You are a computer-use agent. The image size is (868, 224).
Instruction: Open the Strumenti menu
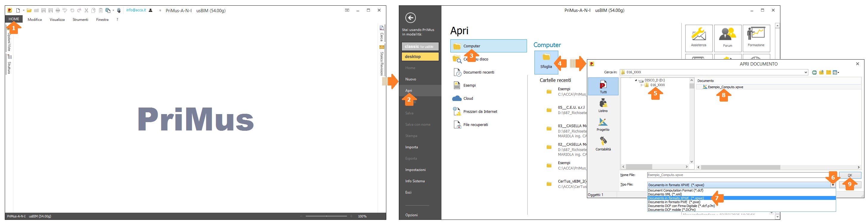tap(80, 20)
